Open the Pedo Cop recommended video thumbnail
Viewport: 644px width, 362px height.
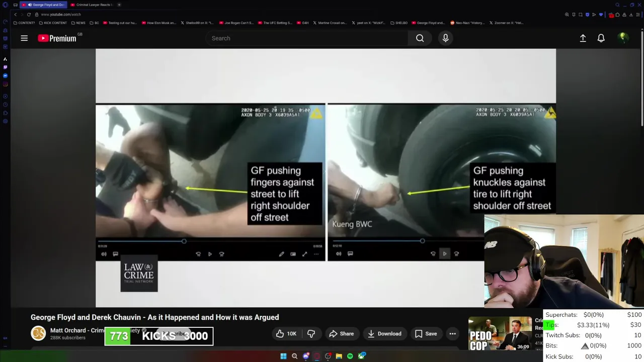[x=500, y=334]
